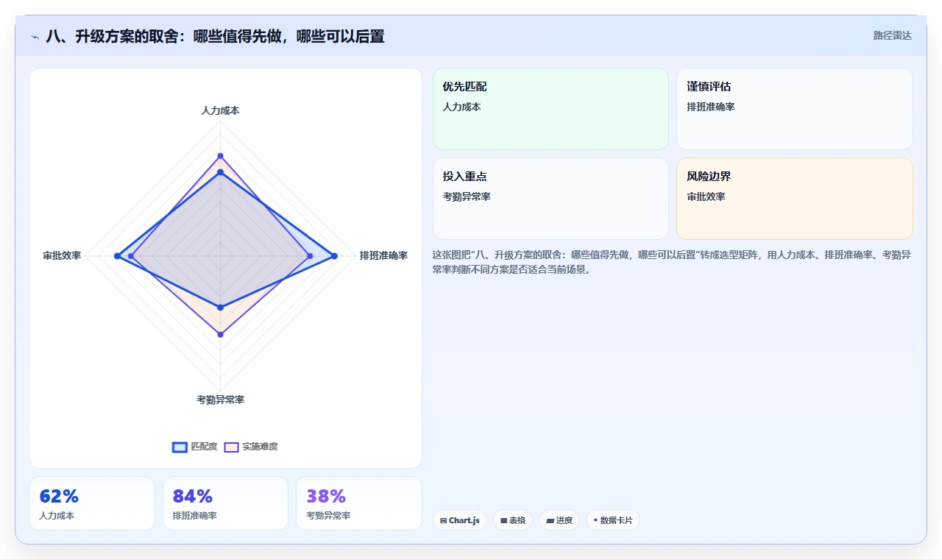Click the 表格 tag chip
This screenshot has width=942, height=560.
point(513,520)
